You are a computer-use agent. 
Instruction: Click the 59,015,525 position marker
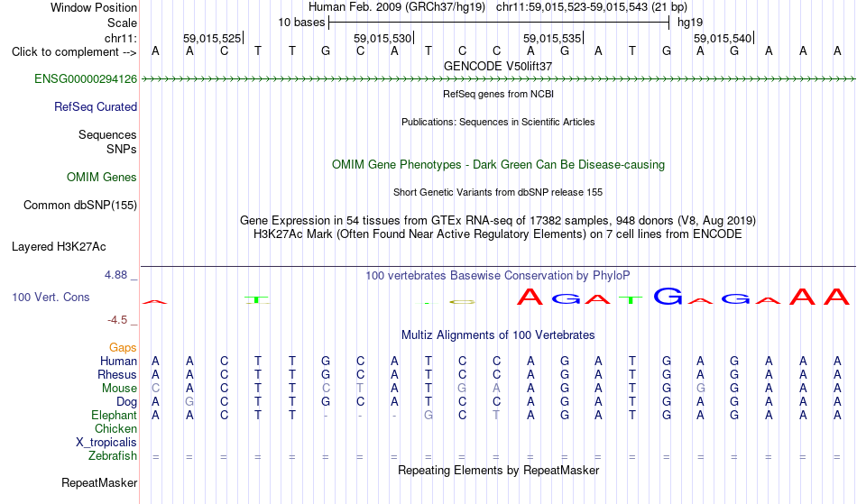pos(213,38)
